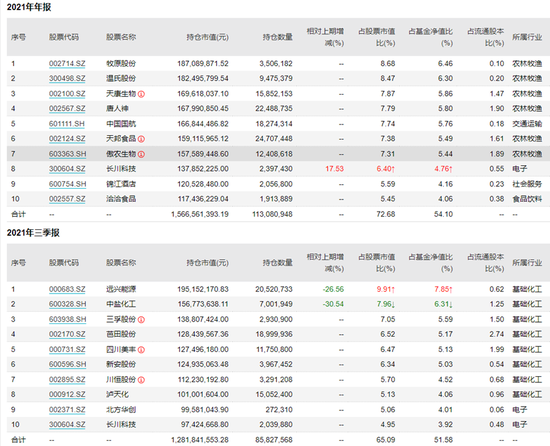Click total market value 1,281,841,553.28
Screen dimensions: 550x446
pos(200,440)
